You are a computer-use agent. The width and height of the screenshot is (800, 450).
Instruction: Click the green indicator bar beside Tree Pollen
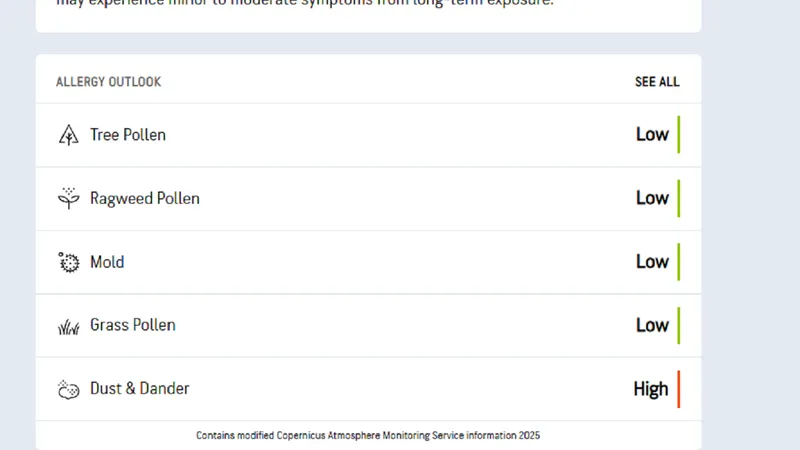pos(679,135)
